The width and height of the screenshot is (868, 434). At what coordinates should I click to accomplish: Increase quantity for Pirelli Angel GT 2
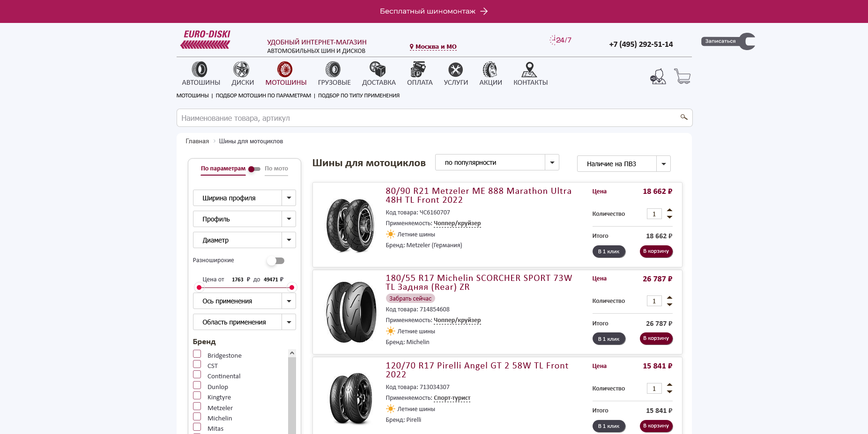click(x=670, y=384)
